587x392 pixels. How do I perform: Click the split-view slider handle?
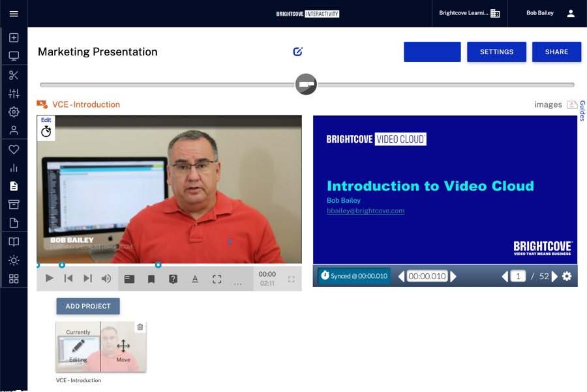306,84
